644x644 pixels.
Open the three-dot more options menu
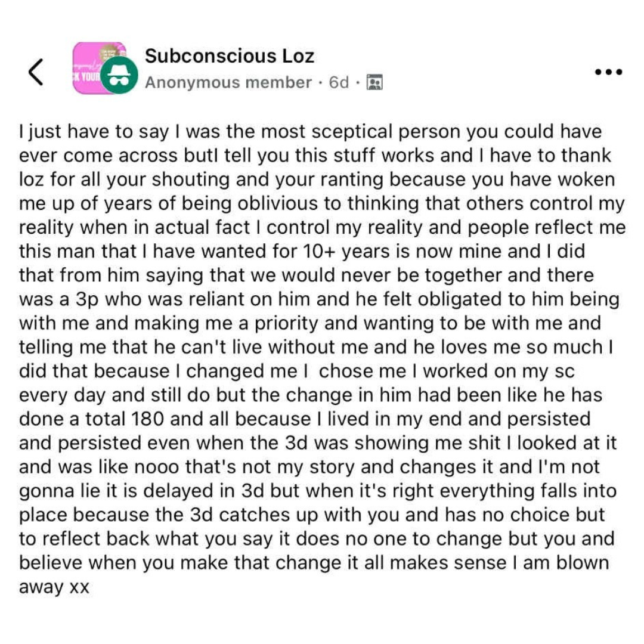click(x=609, y=72)
